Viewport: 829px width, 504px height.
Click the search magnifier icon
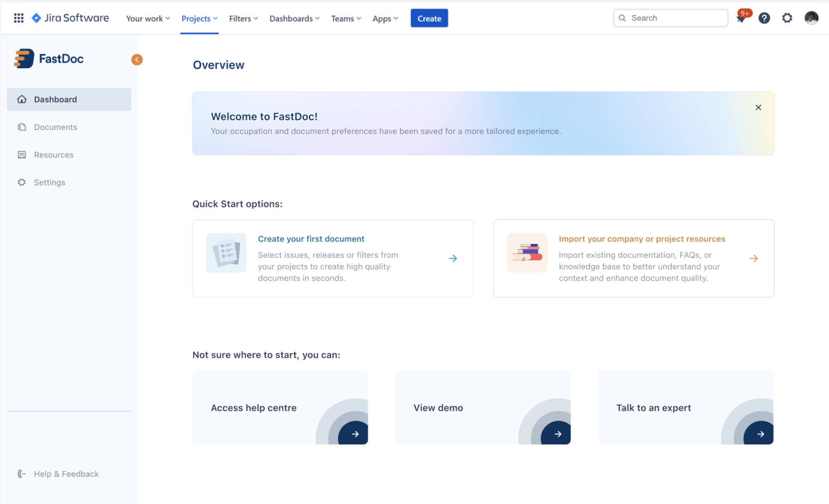pyautogui.click(x=622, y=18)
